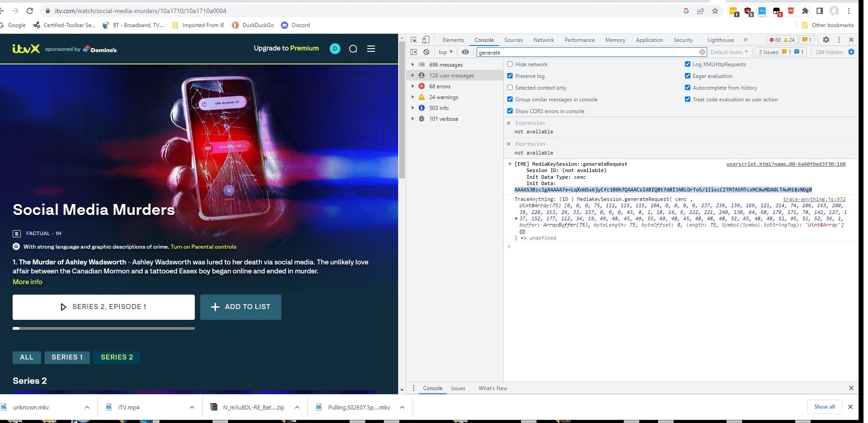Toggle the console sidebar icon
The height and width of the screenshot is (423, 868).
413,52
